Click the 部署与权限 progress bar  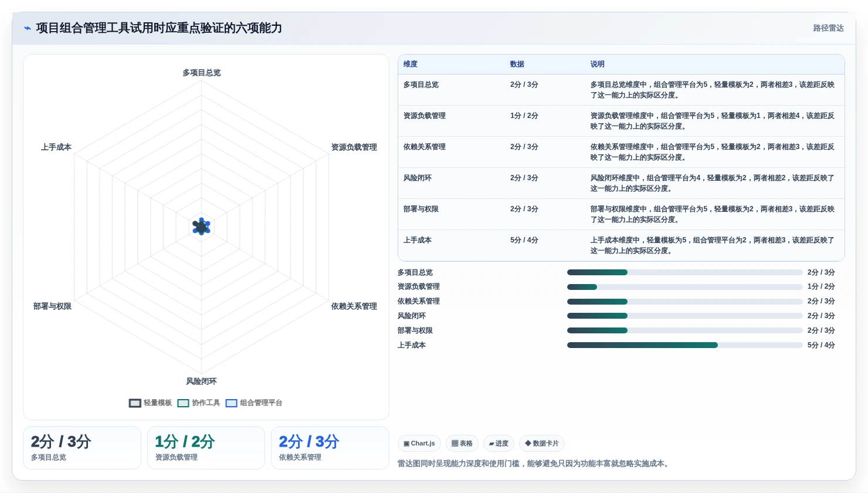tap(684, 330)
